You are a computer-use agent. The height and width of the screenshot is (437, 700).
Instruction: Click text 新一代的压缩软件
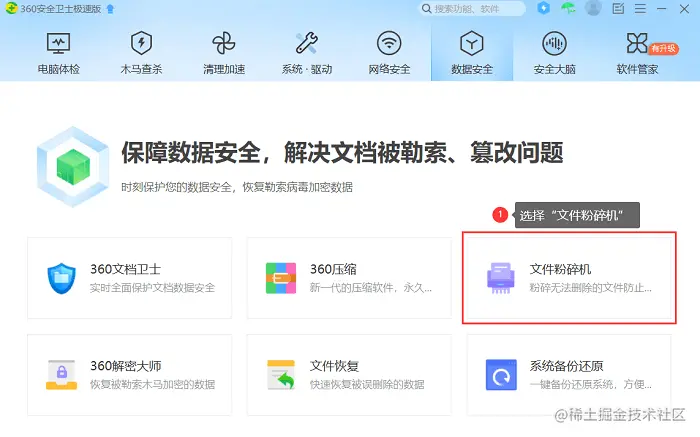click(351, 287)
